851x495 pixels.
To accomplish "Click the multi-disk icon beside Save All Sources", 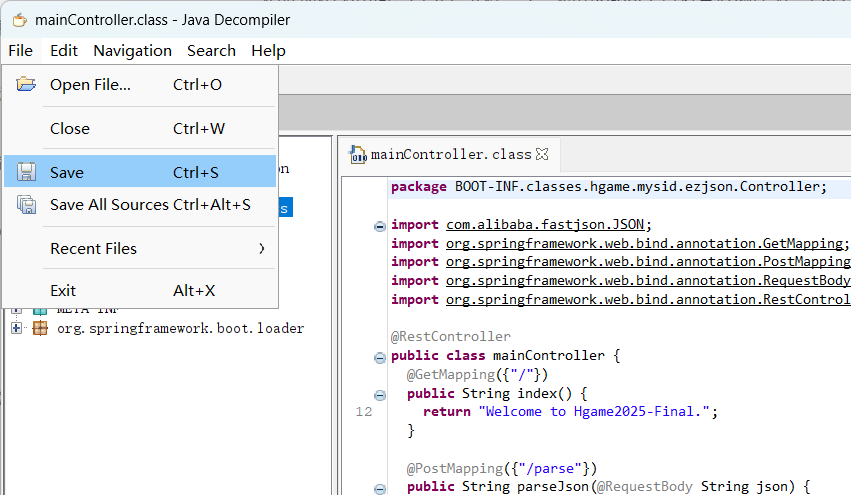I will [x=26, y=205].
